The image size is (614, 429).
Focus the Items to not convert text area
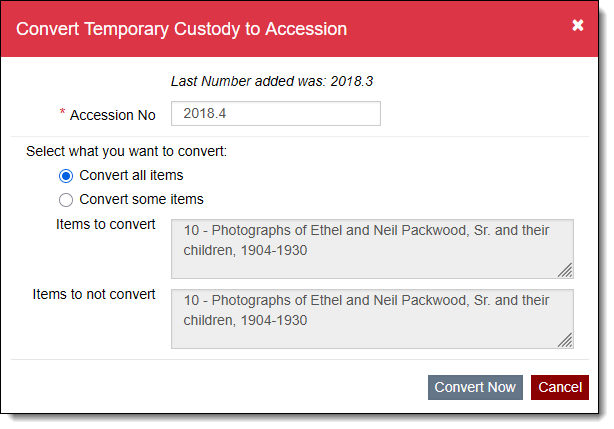tap(372, 319)
